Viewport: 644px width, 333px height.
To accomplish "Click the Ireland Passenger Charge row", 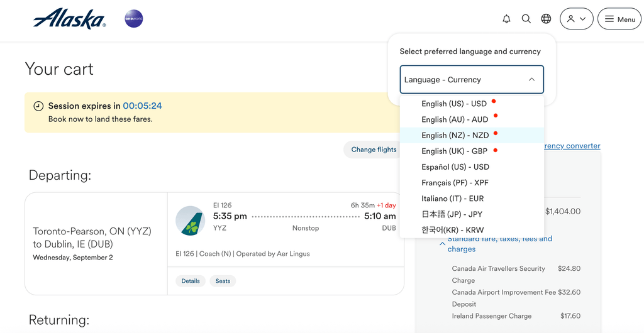I will (516, 316).
